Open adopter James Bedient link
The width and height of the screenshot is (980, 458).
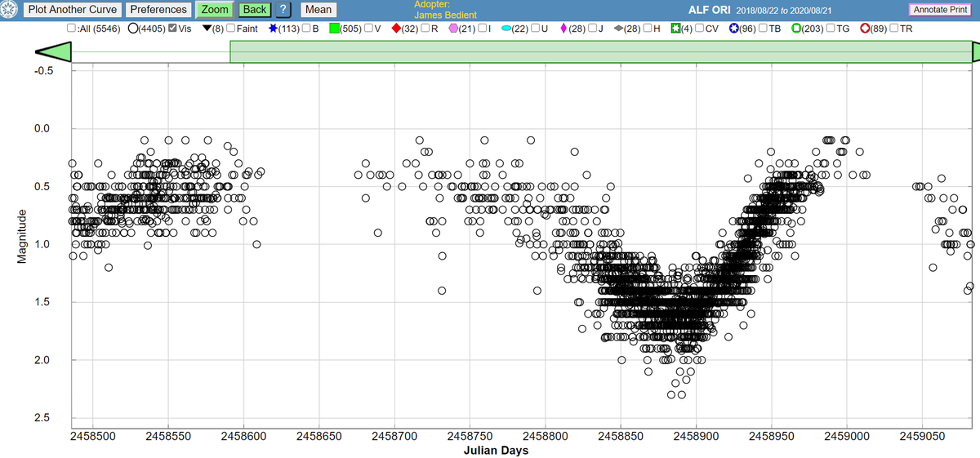point(445,15)
